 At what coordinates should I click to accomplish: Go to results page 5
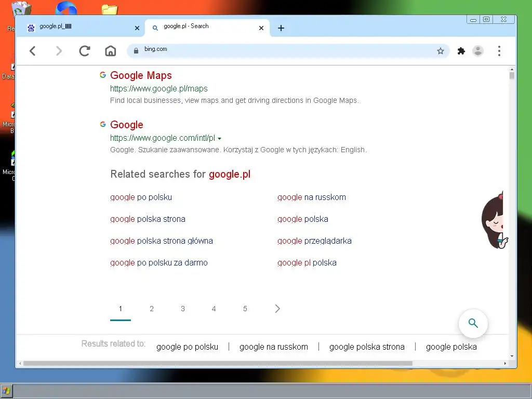coord(245,309)
